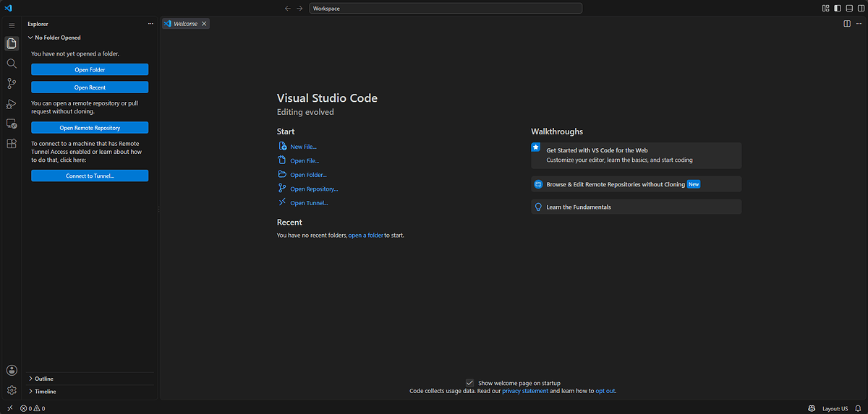
Task: Toggle the Secondary Side Bar visibility
Action: coord(861,8)
